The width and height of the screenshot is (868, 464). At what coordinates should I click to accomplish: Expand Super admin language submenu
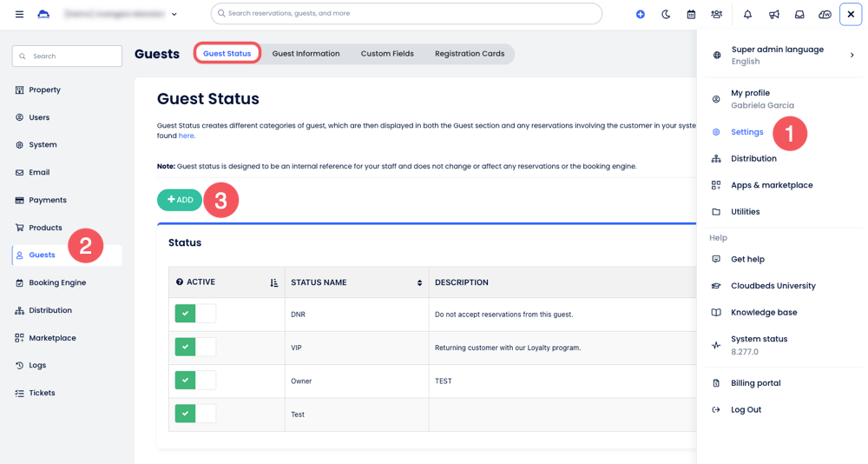[852, 55]
